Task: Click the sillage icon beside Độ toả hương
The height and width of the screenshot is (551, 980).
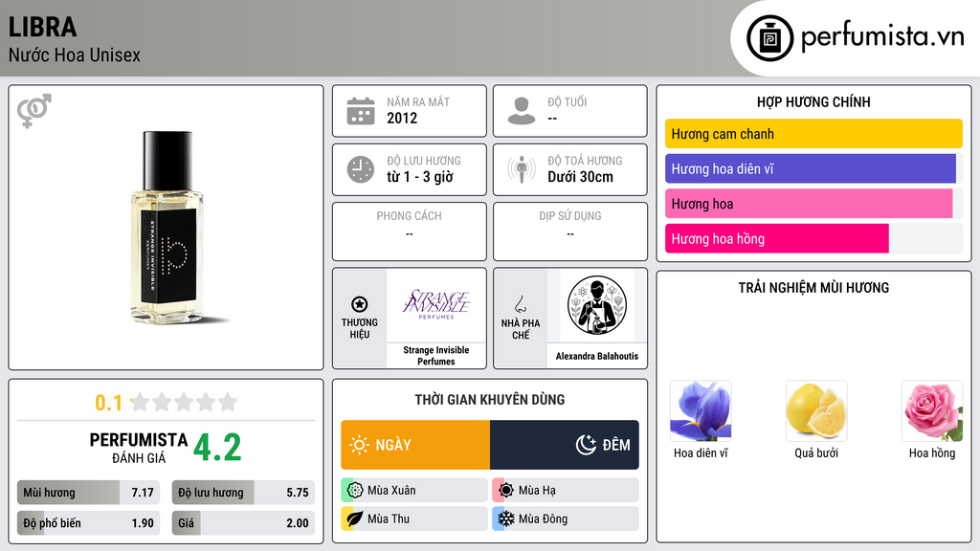Action: pos(522,169)
